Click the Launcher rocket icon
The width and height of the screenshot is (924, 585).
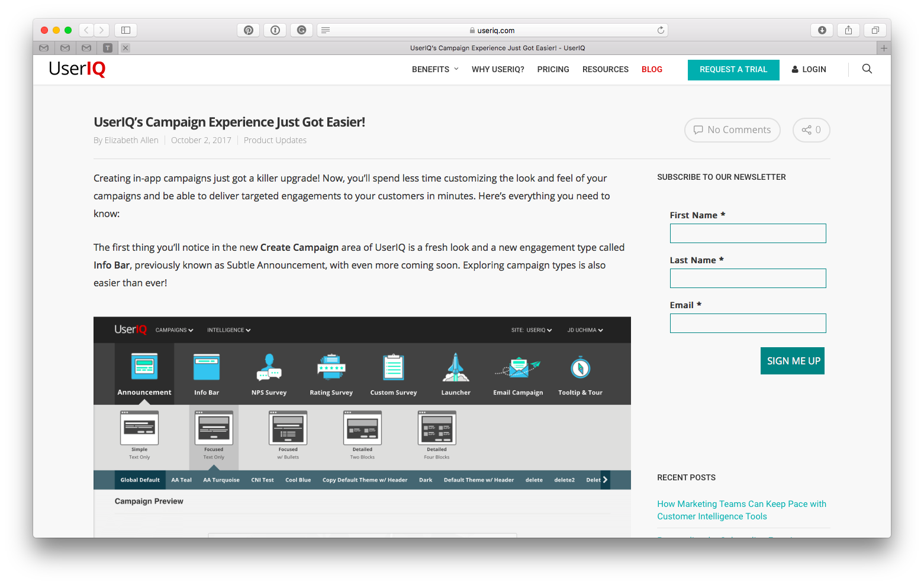[x=455, y=367]
